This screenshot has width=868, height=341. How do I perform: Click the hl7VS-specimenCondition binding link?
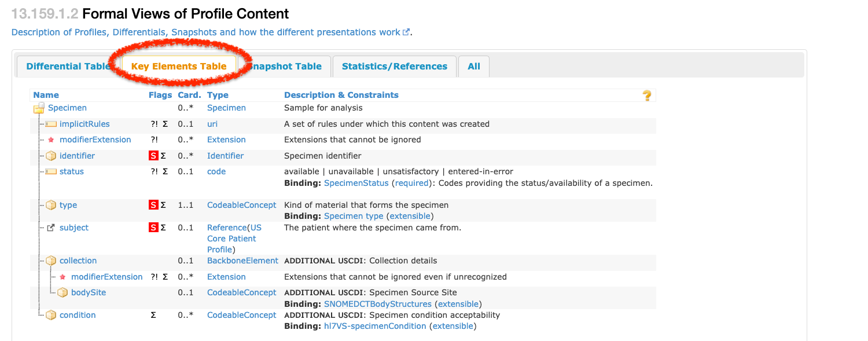coord(375,327)
